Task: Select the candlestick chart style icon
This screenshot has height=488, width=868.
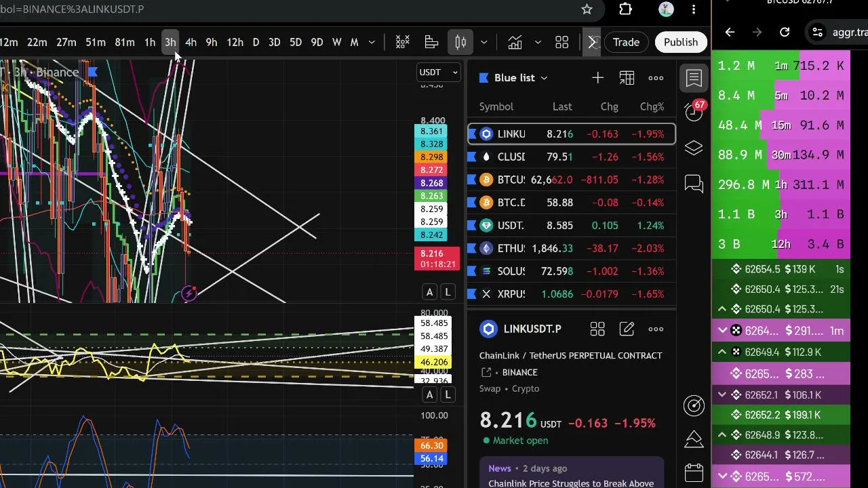Action: pos(460,43)
